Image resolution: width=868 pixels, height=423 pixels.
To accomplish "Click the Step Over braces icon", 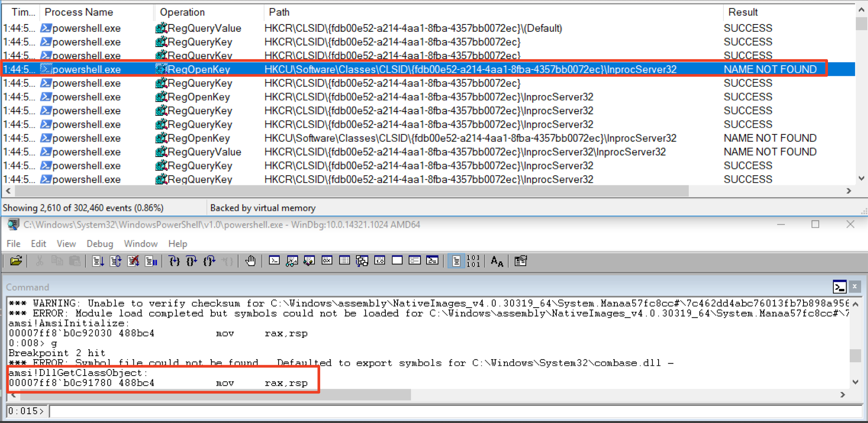I will pos(192,261).
